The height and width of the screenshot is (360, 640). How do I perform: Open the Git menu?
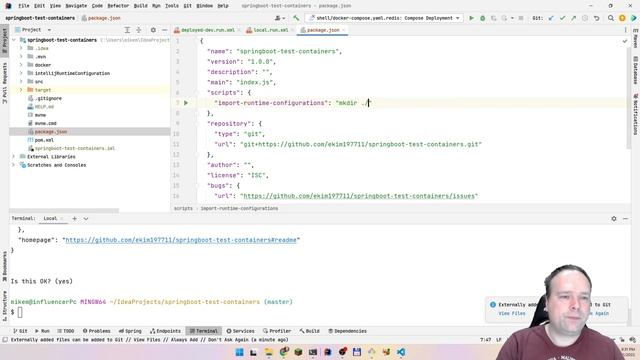[x=187, y=6]
